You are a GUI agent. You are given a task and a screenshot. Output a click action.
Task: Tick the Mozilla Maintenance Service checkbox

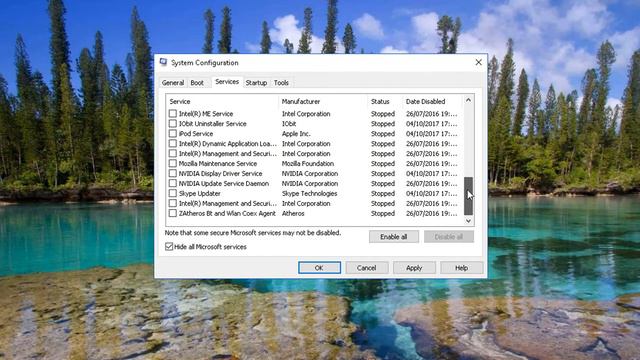173,163
